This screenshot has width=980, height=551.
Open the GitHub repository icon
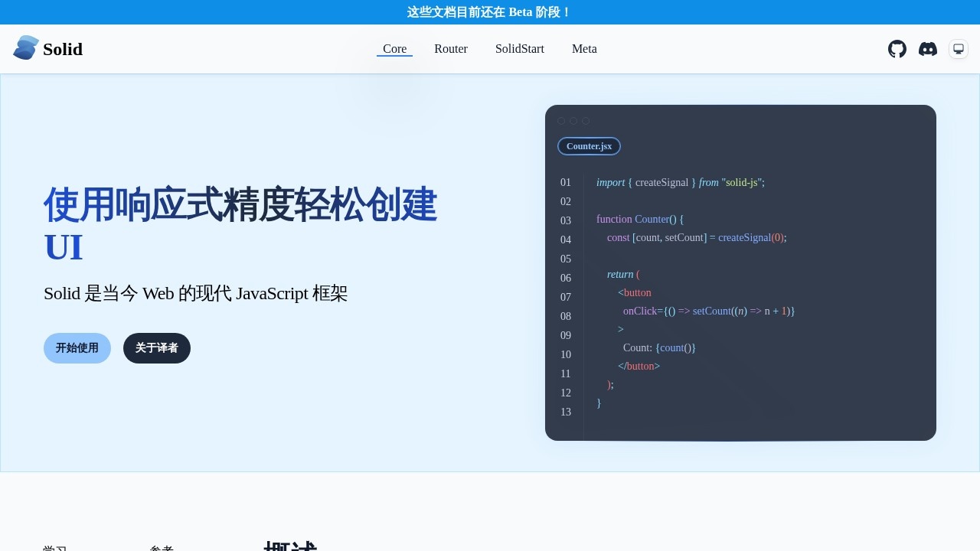(897, 49)
